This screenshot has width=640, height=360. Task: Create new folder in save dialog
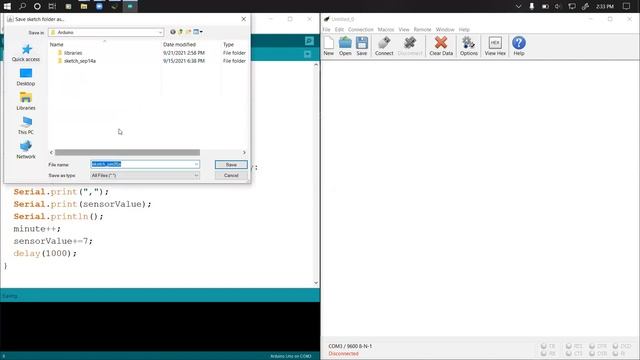(x=188, y=32)
